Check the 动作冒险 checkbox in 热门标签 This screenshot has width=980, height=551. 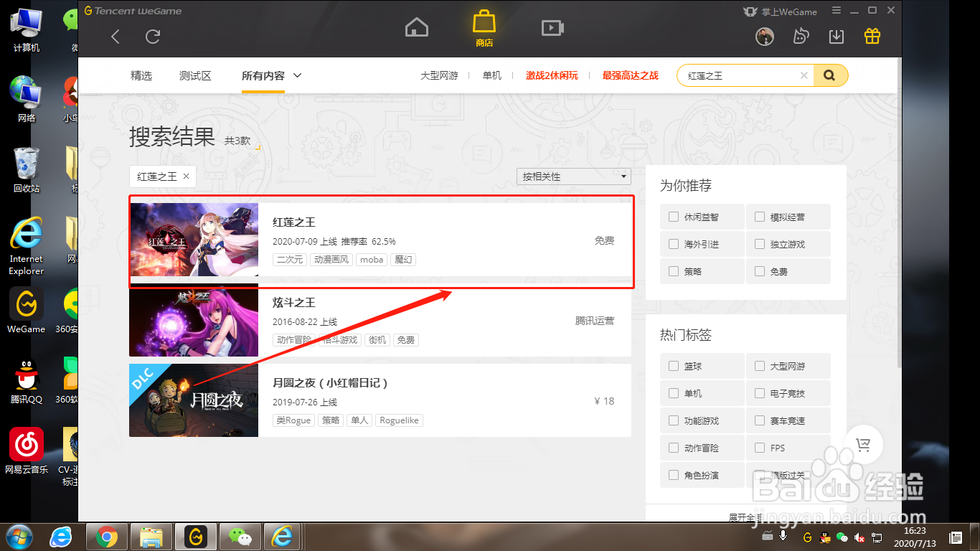pos(673,448)
